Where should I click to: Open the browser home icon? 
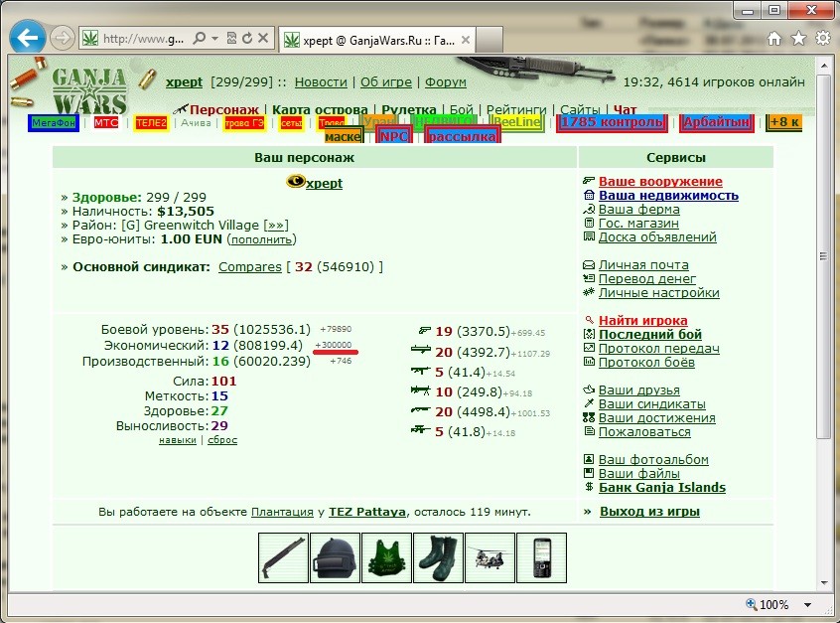point(774,38)
